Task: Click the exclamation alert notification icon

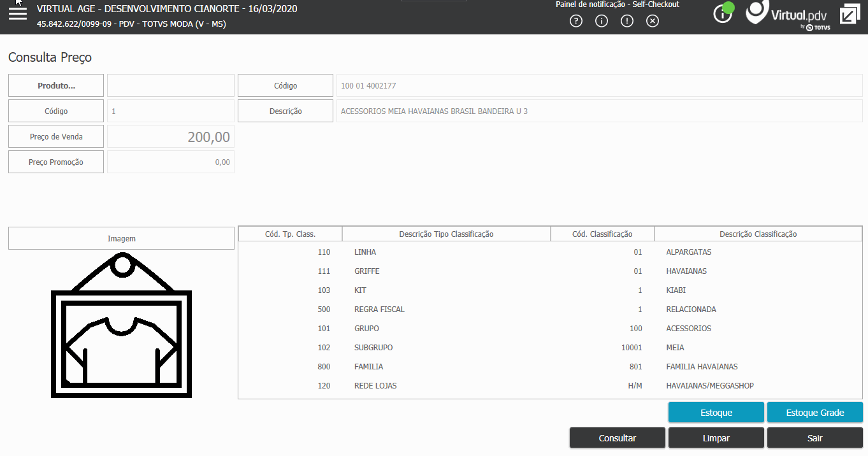Action: click(627, 21)
